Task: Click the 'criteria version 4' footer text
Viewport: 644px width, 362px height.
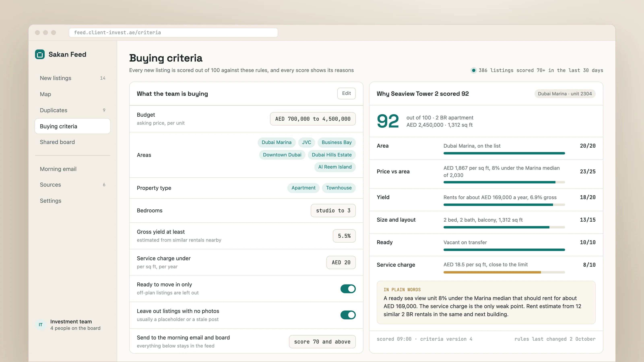Action: tap(446, 339)
